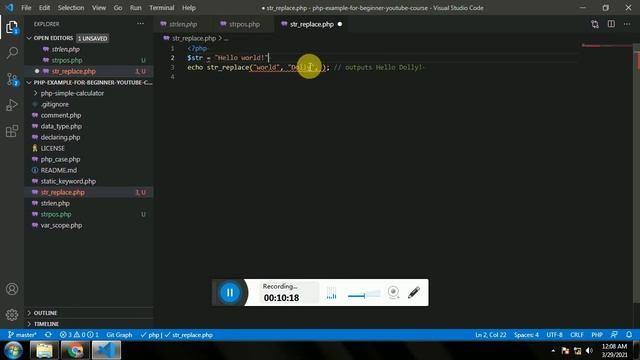Click the master branch indicator
This screenshot has height=360, width=640.
pos(22,335)
